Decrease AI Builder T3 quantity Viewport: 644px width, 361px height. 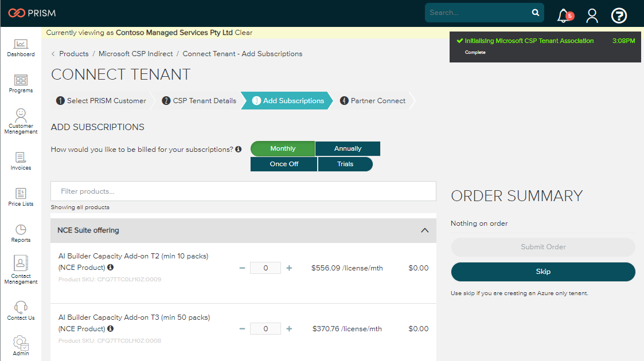click(242, 329)
